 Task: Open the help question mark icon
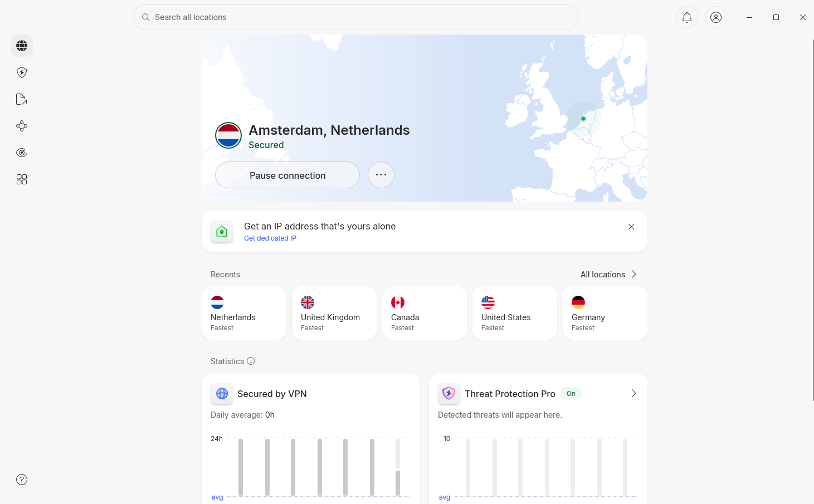(22, 479)
